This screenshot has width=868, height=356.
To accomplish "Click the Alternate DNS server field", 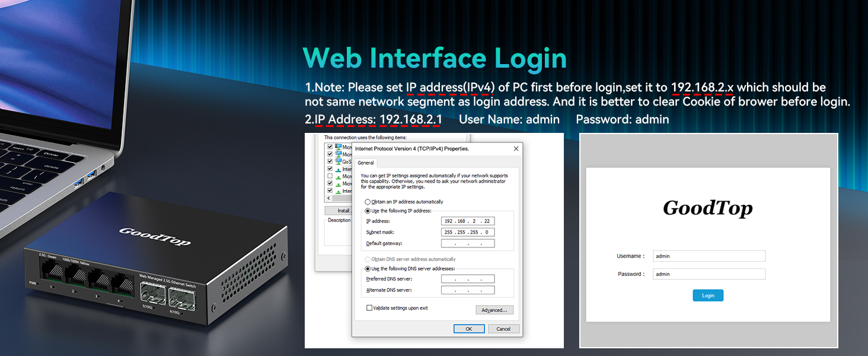I will pyautogui.click(x=468, y=290).
